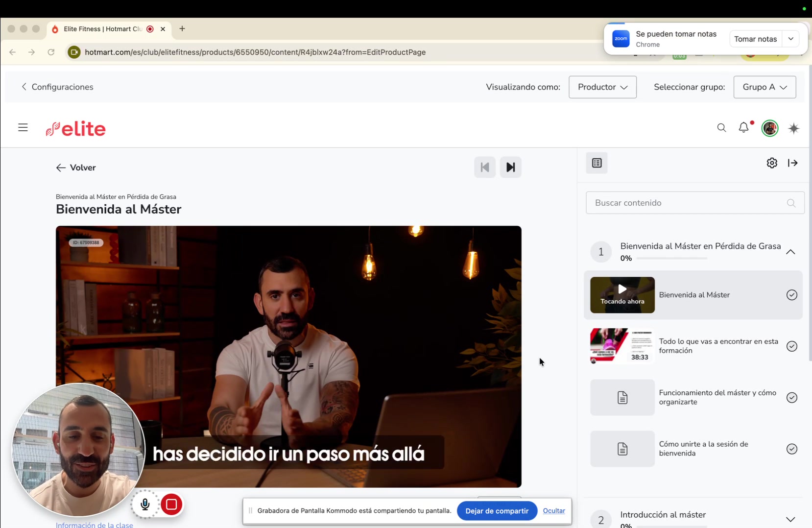Image resolution: width=812 pixels, height=528 pixels.
Task: Click the 'Dejar de compartir' button
Action: [x=497, y=511]
